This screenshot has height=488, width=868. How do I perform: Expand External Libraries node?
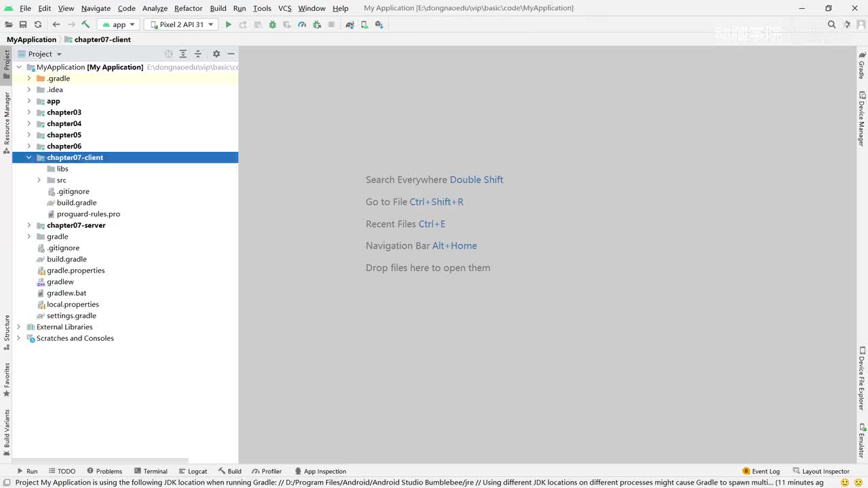(19, 327)
